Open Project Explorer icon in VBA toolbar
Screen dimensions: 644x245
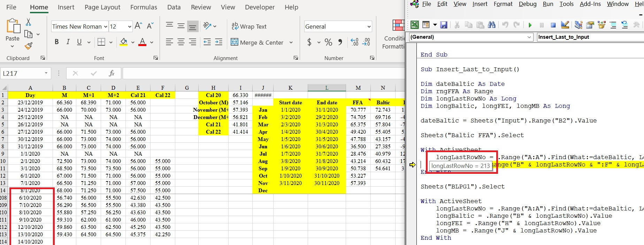point(578,25)
